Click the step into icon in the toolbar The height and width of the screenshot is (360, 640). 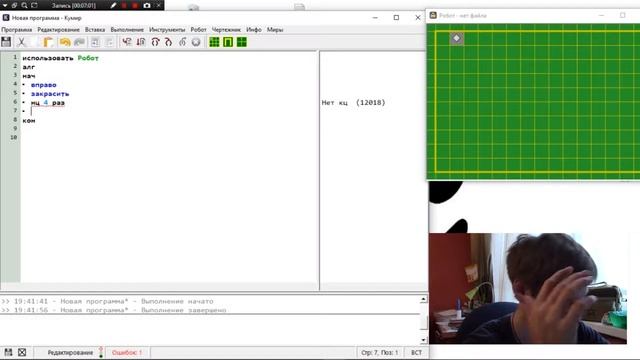pos(168,42)
